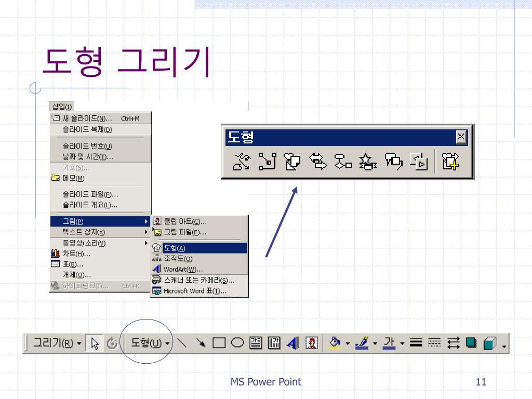Select 도형(A) in picture submenu
The height and width of the screenshot is (399, 532).
199,248
